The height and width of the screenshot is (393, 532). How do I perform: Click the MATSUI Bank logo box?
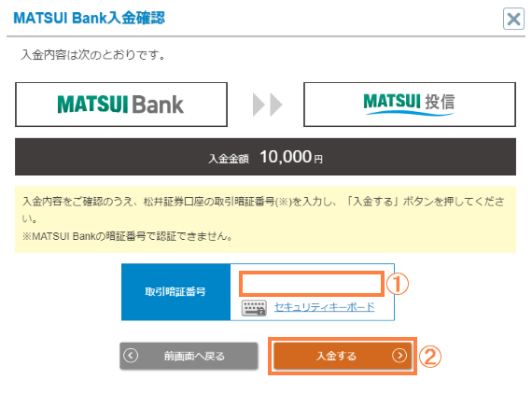pyautogui.click(x=121, y=105)
